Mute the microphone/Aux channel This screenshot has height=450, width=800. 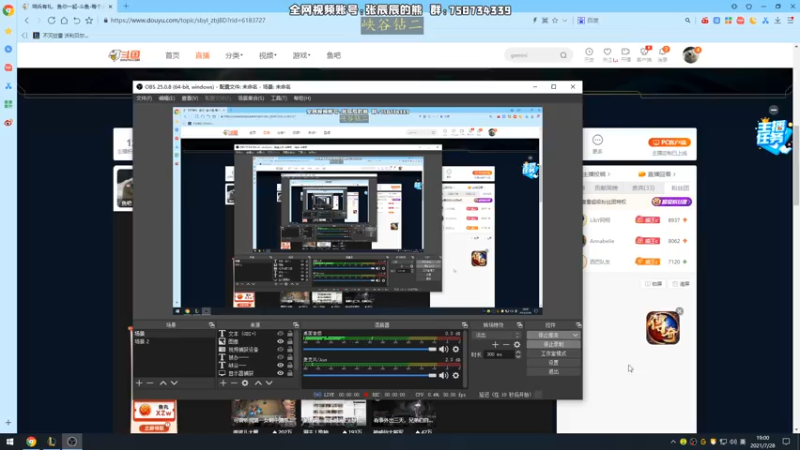pos(443,376)
